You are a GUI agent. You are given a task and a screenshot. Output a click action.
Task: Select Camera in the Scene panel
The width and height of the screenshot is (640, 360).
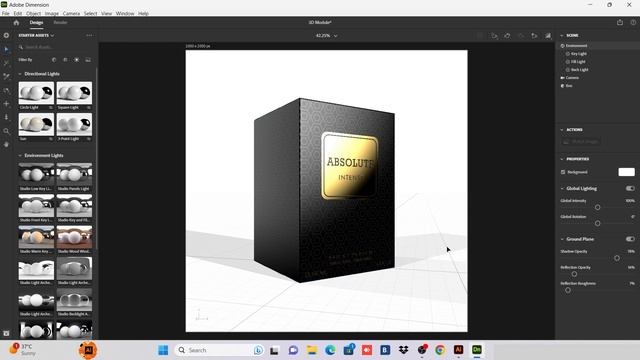coord(572,78)
